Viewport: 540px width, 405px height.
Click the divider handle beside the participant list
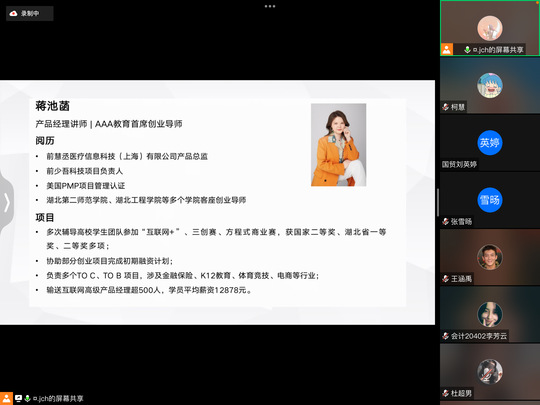point(438,202)
